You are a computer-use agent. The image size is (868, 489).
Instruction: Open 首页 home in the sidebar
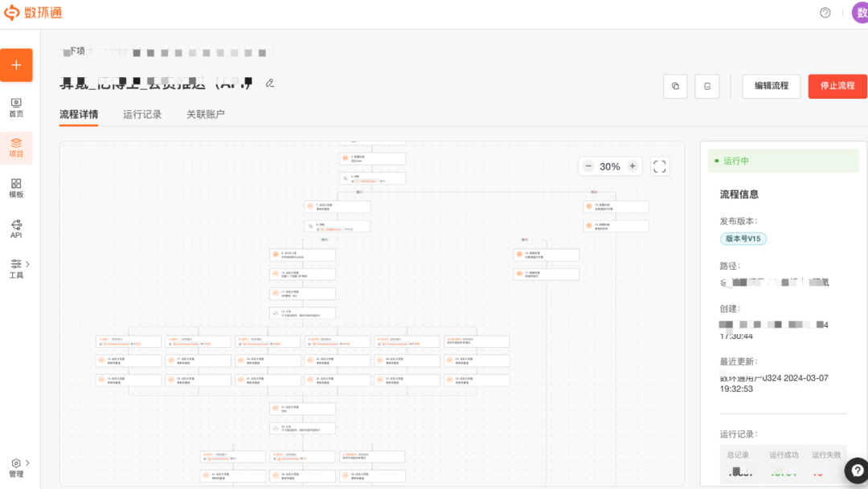(16, 108)
